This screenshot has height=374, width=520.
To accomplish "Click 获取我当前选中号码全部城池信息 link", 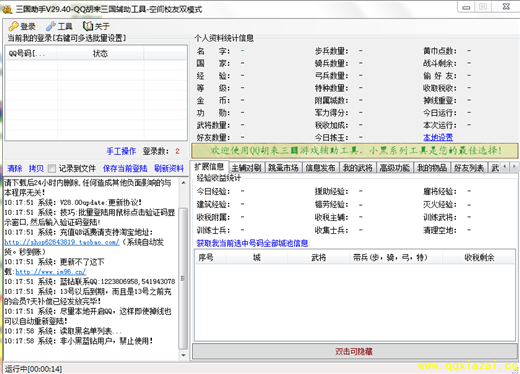I will coord(252,243).
